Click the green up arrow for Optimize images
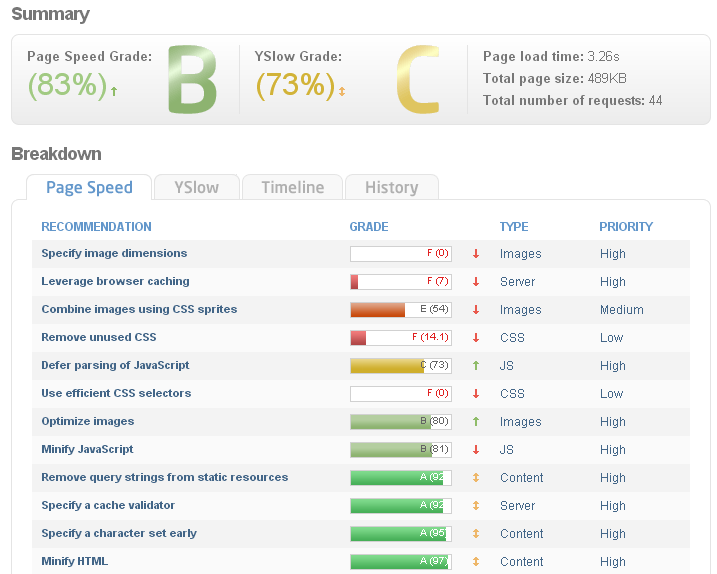The image size is (717, 574). coord(476,422)
